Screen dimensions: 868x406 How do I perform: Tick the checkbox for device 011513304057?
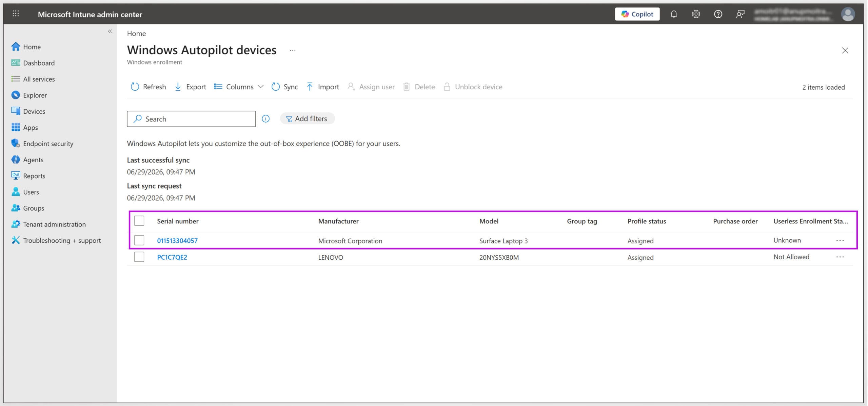pyautogui.click(x=139, y=240)
